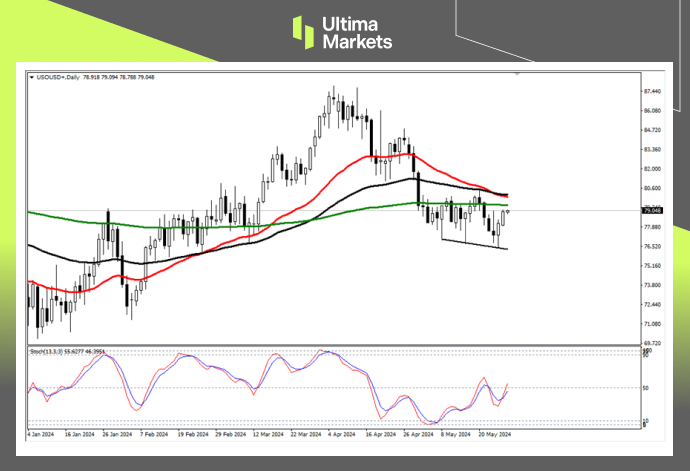Click the dropdown arrow before USOUSD+ symbol
The width and height of the screenshot is (690, 471).
(x=31, y=76)
